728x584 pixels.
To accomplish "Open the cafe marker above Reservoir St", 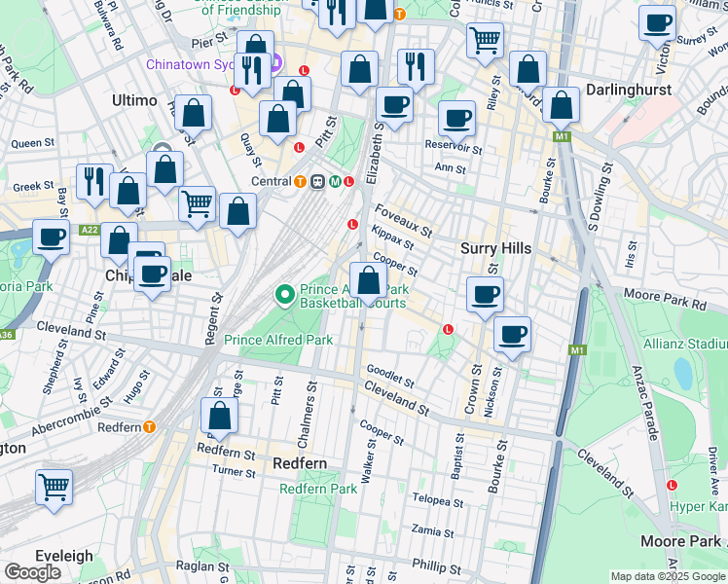I will (456, 121).
